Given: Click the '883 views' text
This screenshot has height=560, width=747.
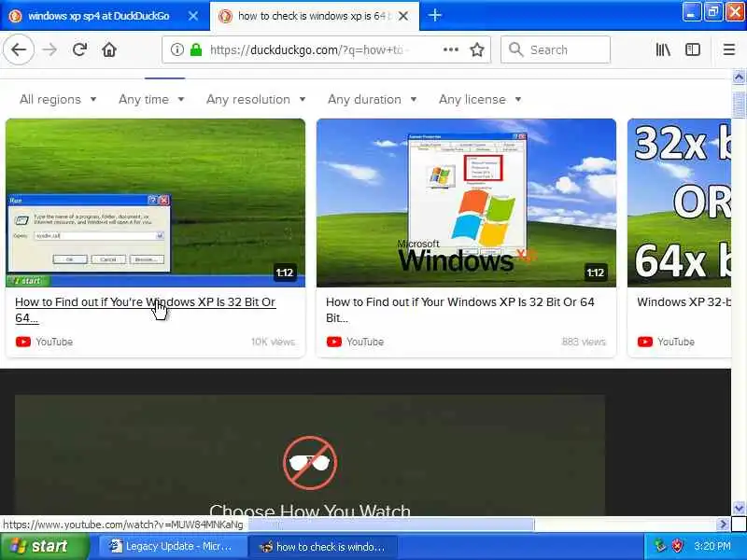Looking at the screenshot, I should [584, 342].
